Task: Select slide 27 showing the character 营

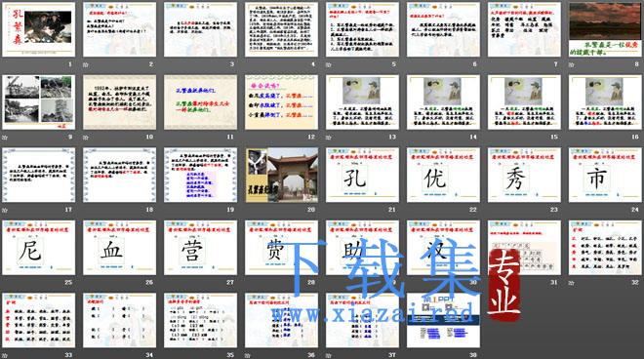Action: 200,248
